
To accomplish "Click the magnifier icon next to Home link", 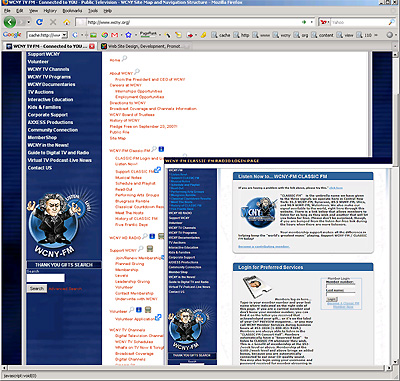I will pyautogui.click(x=124, y=59).
